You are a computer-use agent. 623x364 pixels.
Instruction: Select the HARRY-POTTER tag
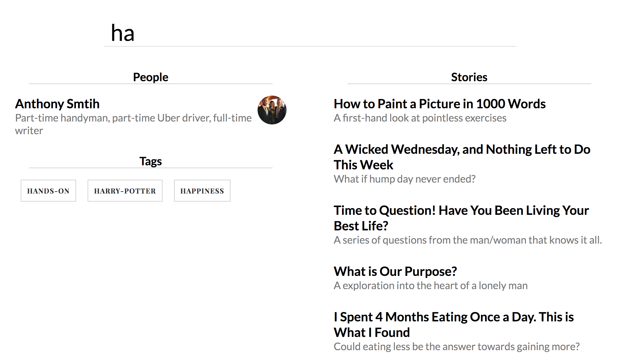coord(125,191)
